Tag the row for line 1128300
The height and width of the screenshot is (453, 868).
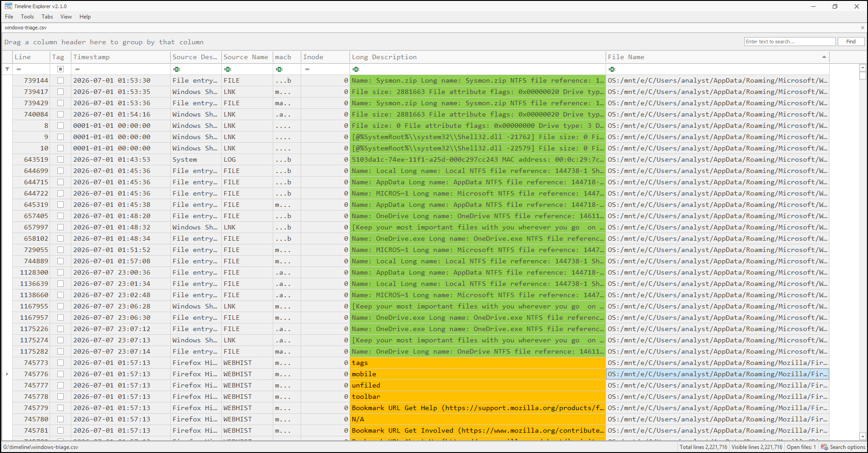61,272
